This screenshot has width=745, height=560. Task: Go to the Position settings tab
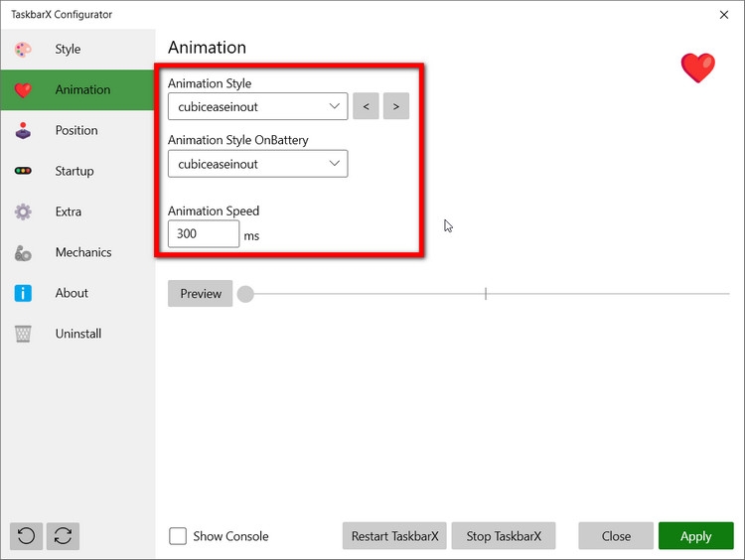click(x=77, y=131)
